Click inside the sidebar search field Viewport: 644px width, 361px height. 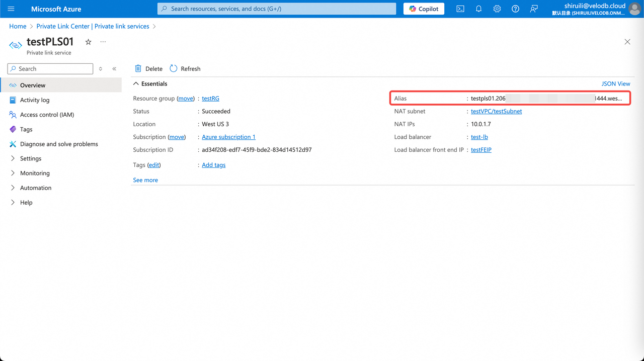tap(50, 68)
